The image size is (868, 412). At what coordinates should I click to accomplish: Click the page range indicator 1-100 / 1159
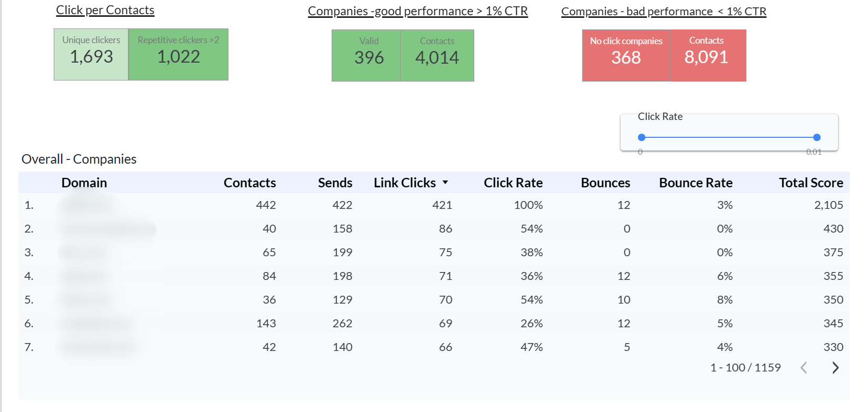(745, 368)
